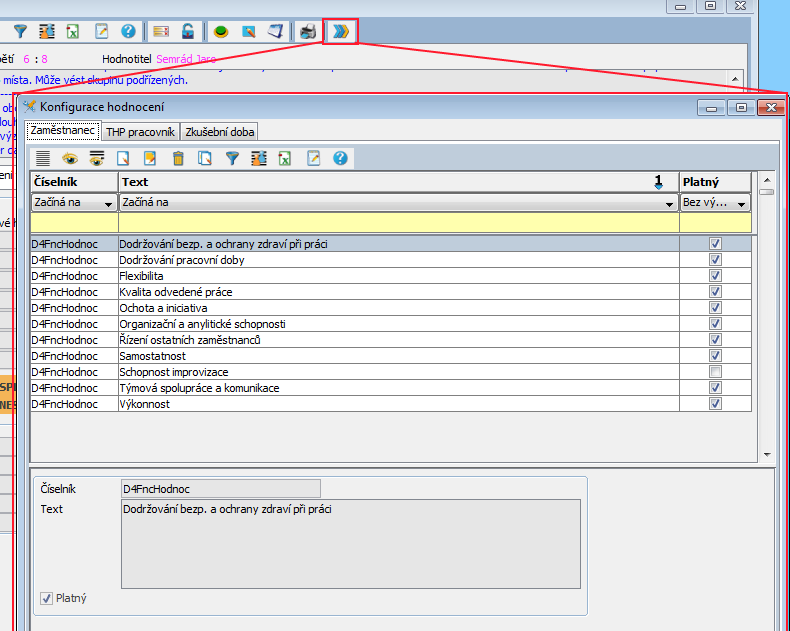The height and width of the screenshot is (631, 790).
Task: Click the printer icon in top toolbar
Action: coord(308,31)
